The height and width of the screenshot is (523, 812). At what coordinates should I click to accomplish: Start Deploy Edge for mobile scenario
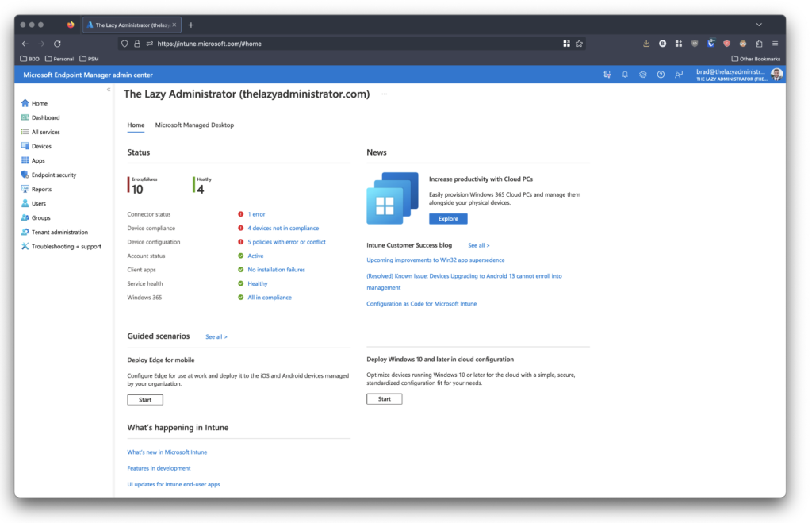pyautogui.click(x=145, y=400)
